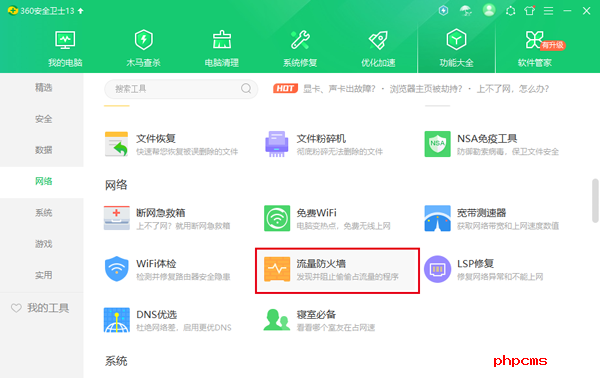
Task: Click the red HOT badge
Action: tap(285, 89)
